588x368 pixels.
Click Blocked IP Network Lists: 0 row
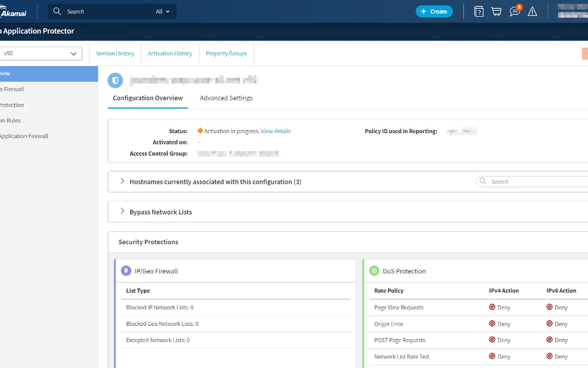click(236, 307)
